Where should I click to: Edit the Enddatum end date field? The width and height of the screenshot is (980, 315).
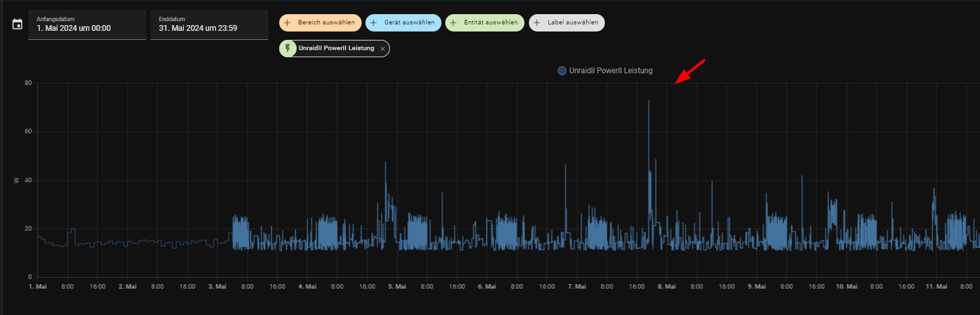pyautogui.click(x=209, y=24)
